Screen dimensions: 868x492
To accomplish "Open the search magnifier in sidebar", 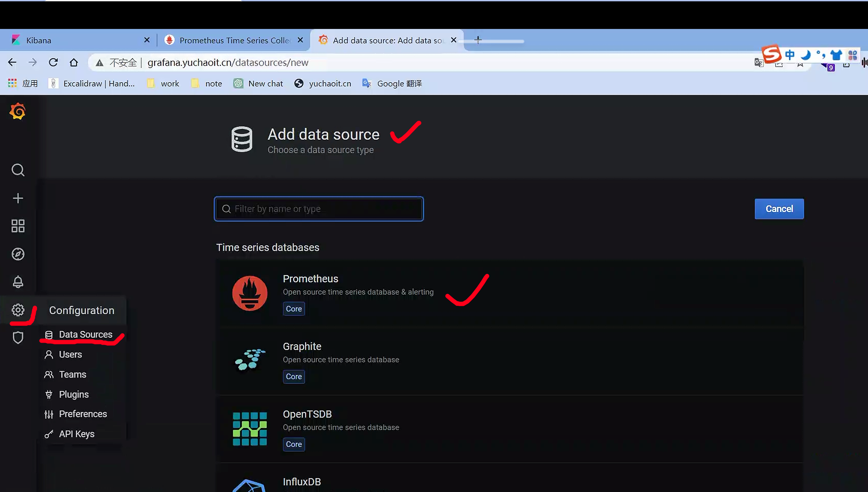I will 18,170.
